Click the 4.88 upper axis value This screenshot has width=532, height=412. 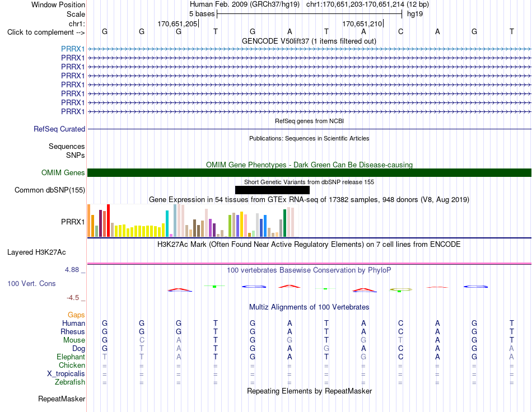point(72,270)
